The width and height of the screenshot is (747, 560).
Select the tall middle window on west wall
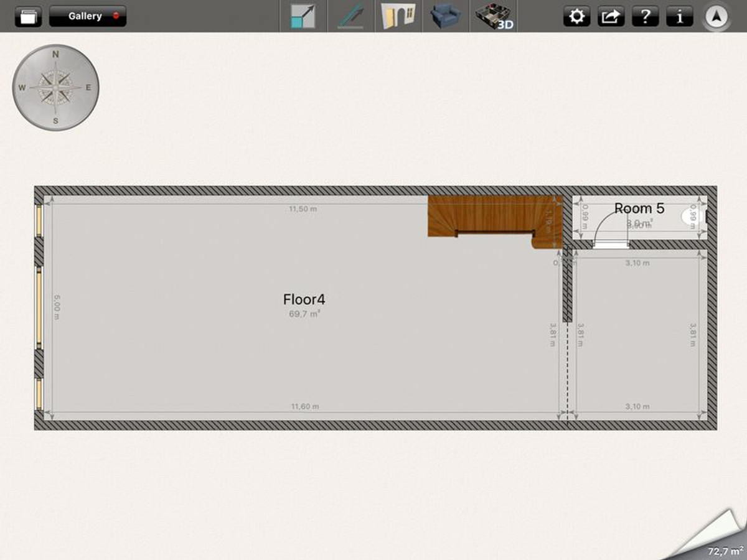coord(39,308)
